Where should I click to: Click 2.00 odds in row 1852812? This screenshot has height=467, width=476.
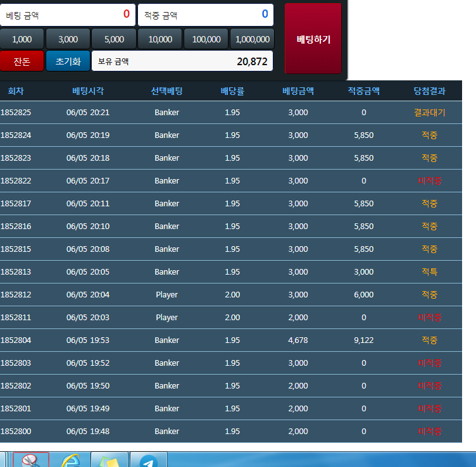pyautogui.click(x=232, y=295)
